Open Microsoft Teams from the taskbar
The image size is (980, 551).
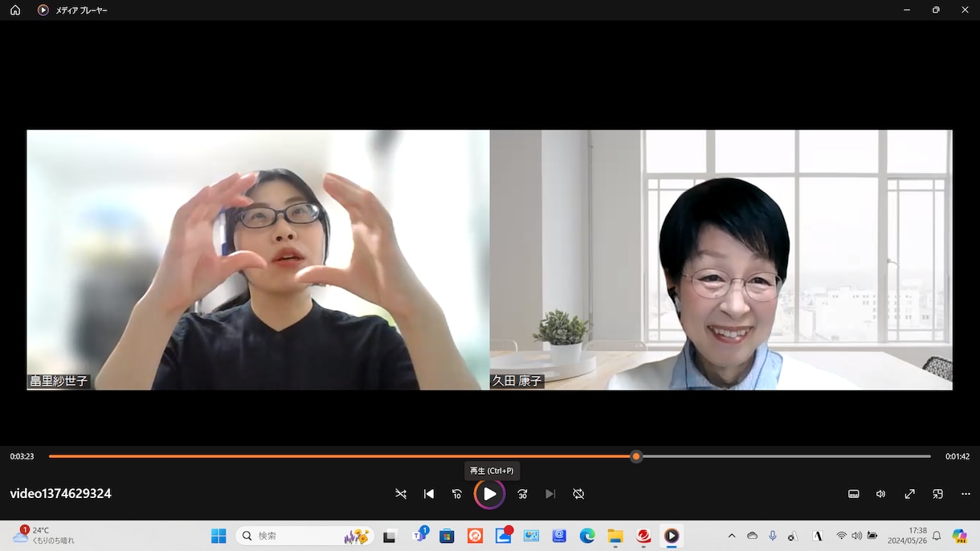(x=419, y=536)
